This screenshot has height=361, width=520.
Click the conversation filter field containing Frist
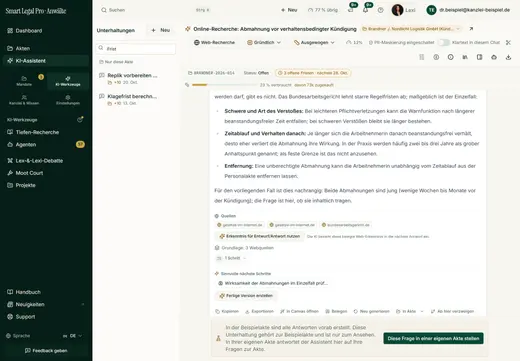136,49
